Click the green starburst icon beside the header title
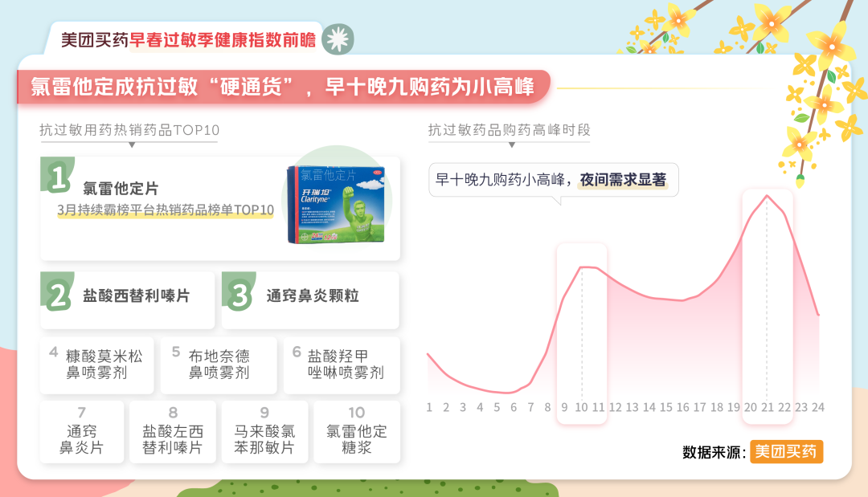Image resolution: width=868 pixels, height=497 pixels. [338, 39]
